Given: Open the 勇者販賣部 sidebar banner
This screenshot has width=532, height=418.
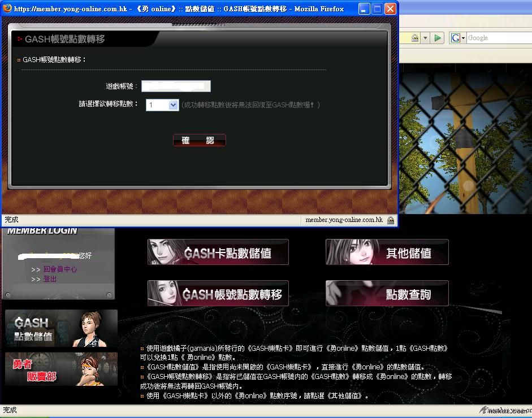Looking at the screenshot, I should [61, 369].
